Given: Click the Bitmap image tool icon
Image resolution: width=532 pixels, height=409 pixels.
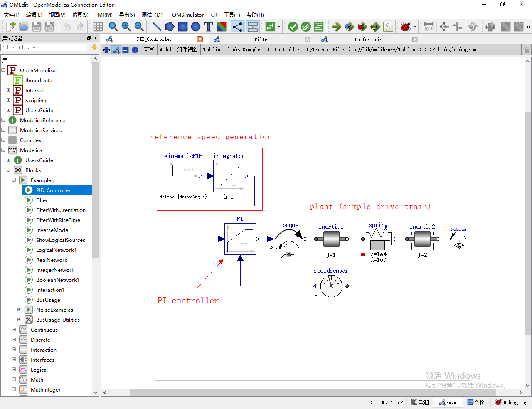Looking at the screenshot, I should click(222, 27).
